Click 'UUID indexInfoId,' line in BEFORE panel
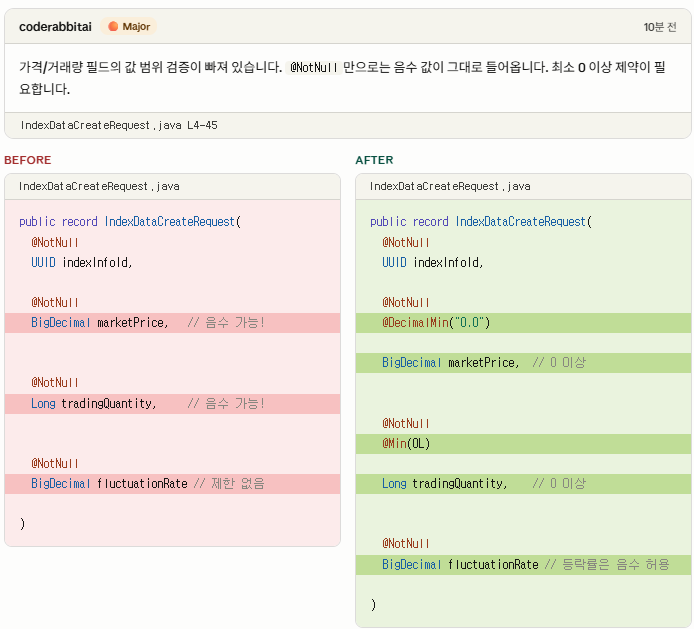Viewport: 694px width, 629px height. (81, 262)
